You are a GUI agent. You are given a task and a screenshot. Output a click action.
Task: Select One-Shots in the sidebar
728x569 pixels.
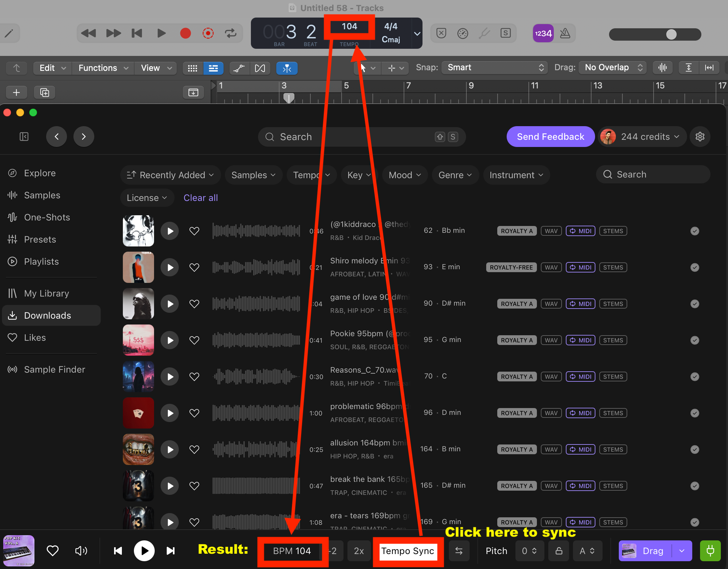click(x=47, y=218)
